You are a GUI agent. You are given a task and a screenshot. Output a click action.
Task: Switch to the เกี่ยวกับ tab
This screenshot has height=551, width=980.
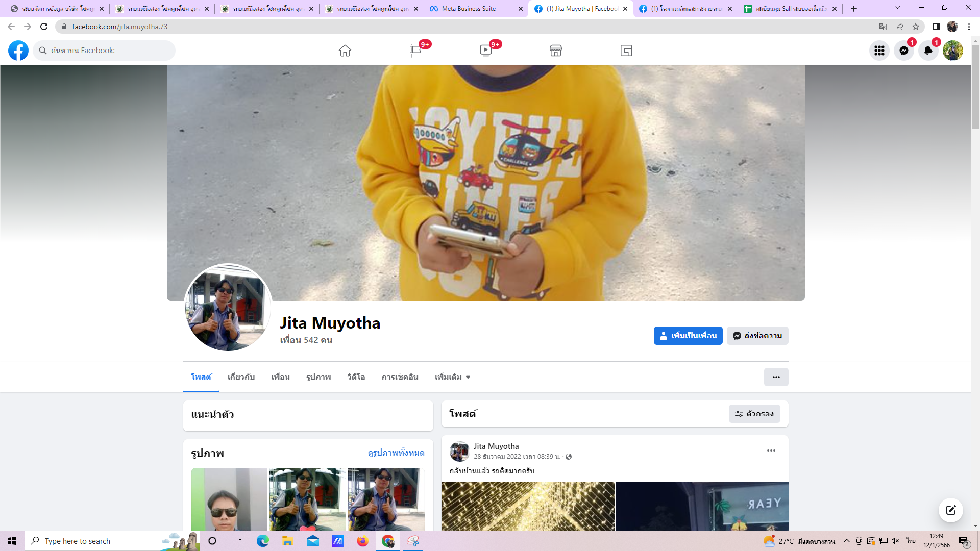[241, 377]
